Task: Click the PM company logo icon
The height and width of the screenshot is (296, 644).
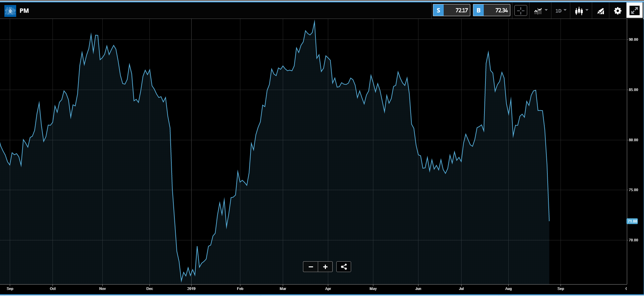Action: click(x=10, y=11)
